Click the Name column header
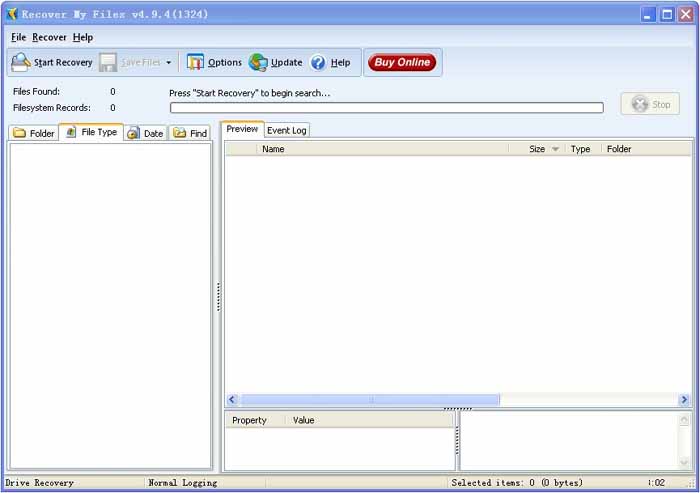 pyautogui.click(x=273, y=149)
